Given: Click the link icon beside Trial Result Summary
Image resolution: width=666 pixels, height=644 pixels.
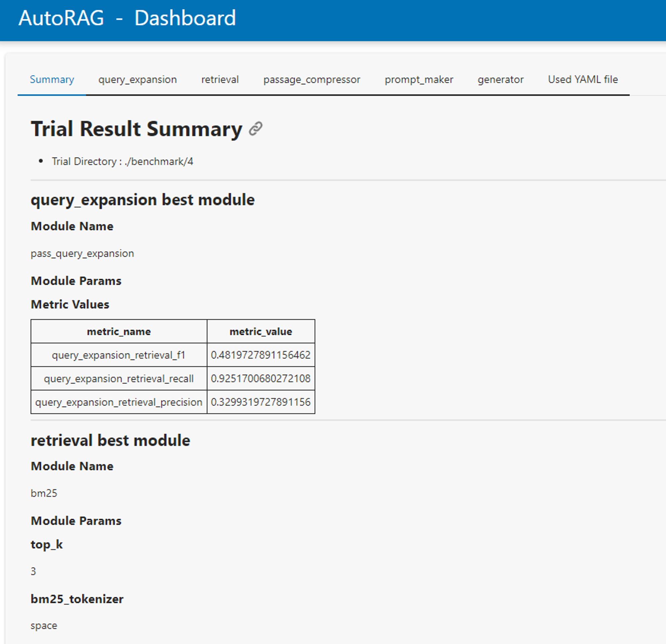Looking at the screenshot, I should pos(255,129).
